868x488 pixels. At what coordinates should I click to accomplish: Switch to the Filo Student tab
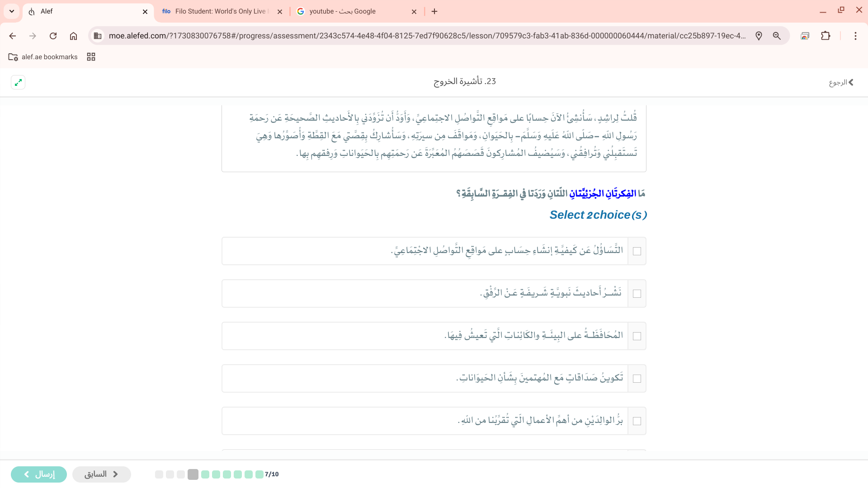pos(217,11)
